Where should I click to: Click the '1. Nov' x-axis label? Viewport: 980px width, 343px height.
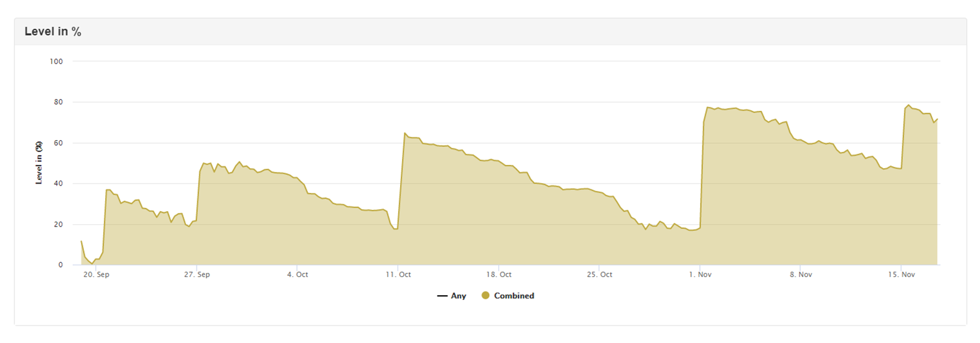[700, 275]
